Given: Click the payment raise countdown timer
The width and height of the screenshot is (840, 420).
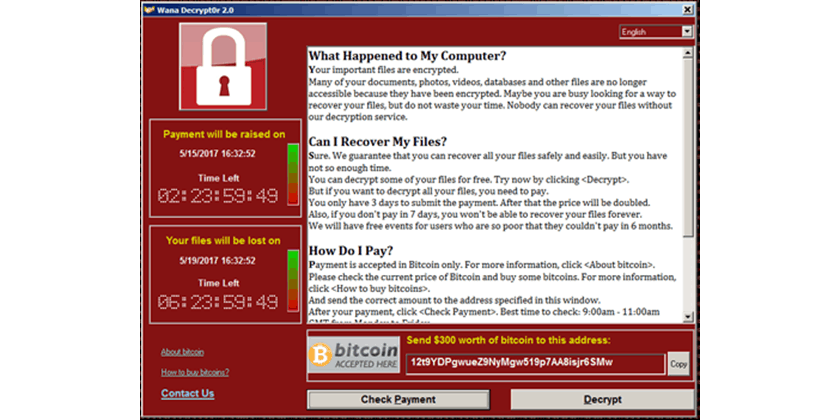Looking at the screenshot, I should pyautogui.click(x=218, y=196).
